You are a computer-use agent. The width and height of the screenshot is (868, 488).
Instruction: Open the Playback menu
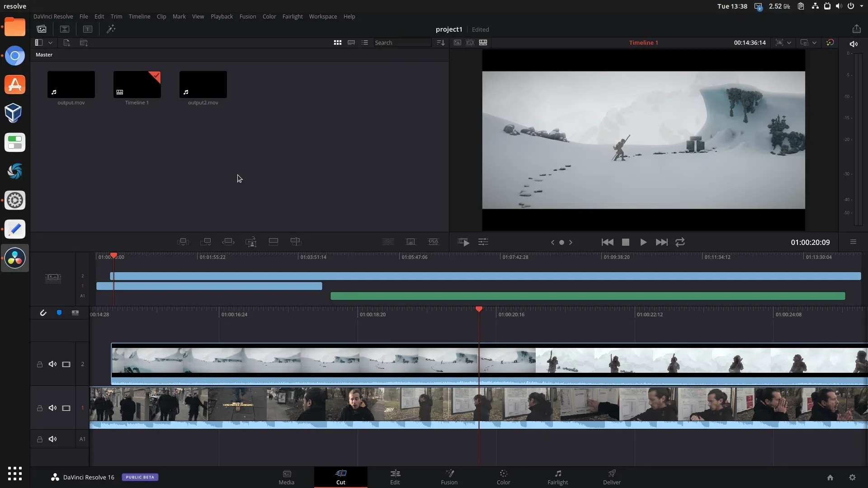pyautogui.click(x=222, y=16)
